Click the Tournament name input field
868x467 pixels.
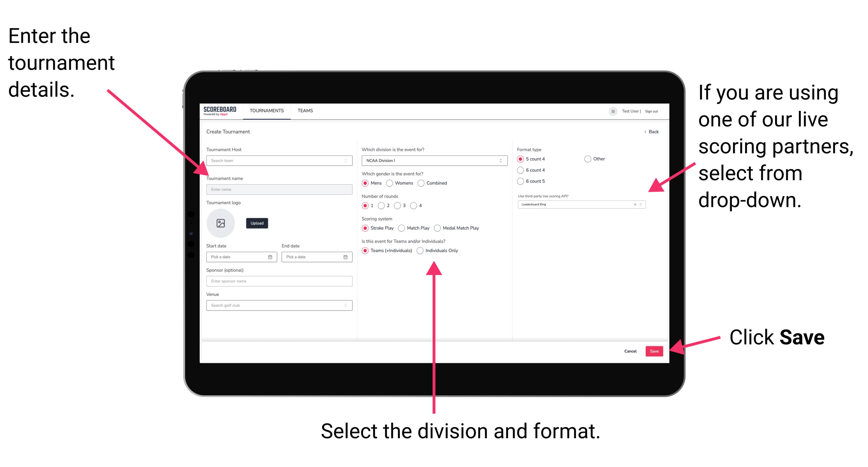(278, 190)
